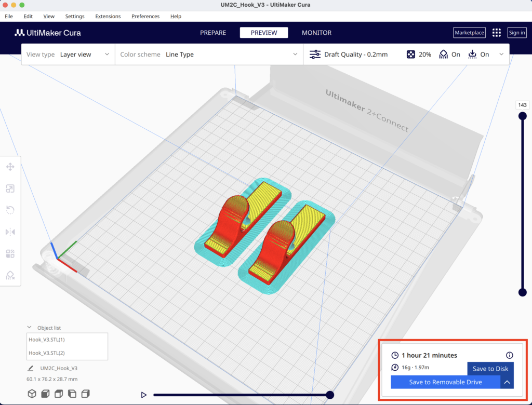The image size is (532, 405).
Task: Collapse the Object list
Action: (x=29, y=327)
